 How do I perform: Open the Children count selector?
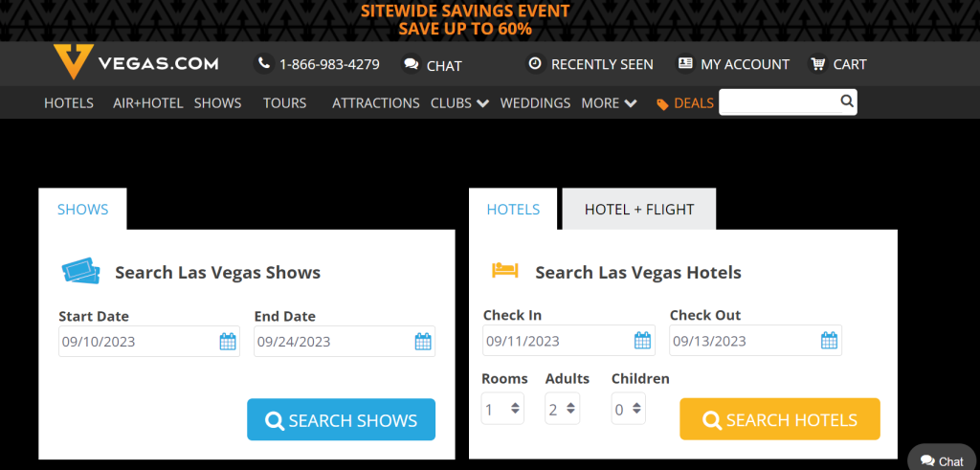[628, 410]
